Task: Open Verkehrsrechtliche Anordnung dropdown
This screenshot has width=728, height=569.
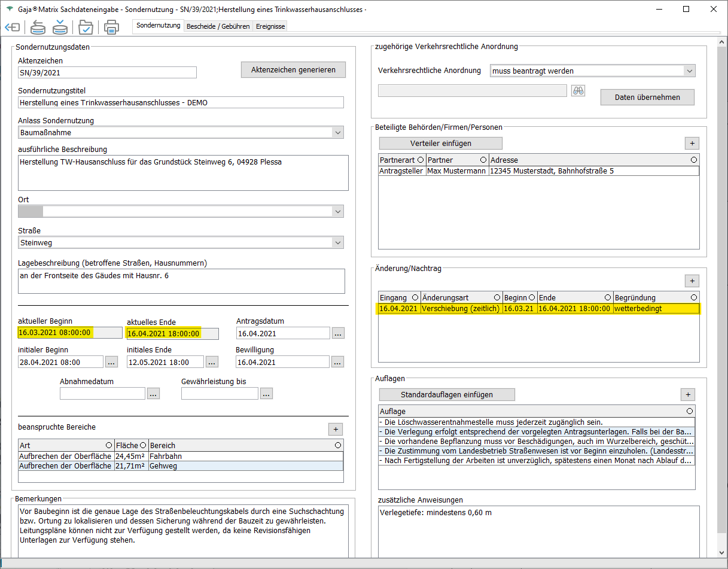Action: tap(689, 71)
